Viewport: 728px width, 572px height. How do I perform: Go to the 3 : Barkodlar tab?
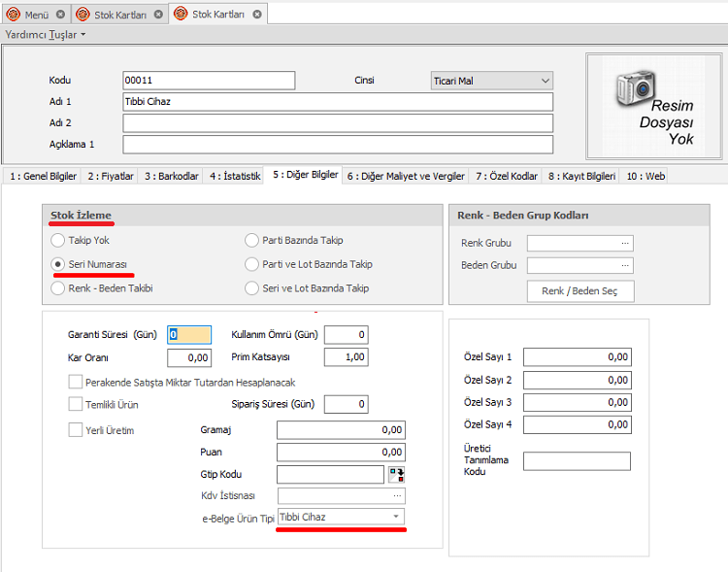pyautogui.click(x=172, y=176)
